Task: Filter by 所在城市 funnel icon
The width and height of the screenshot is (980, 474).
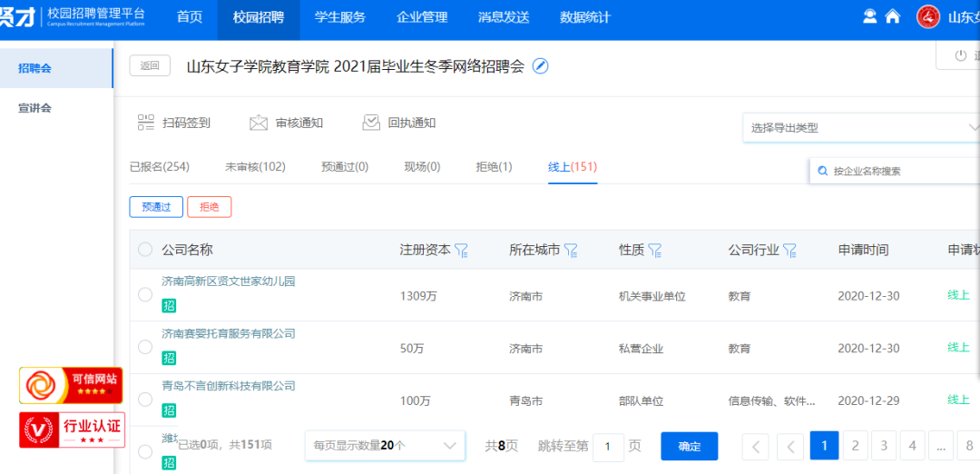Action: click(x=571, y=250)
